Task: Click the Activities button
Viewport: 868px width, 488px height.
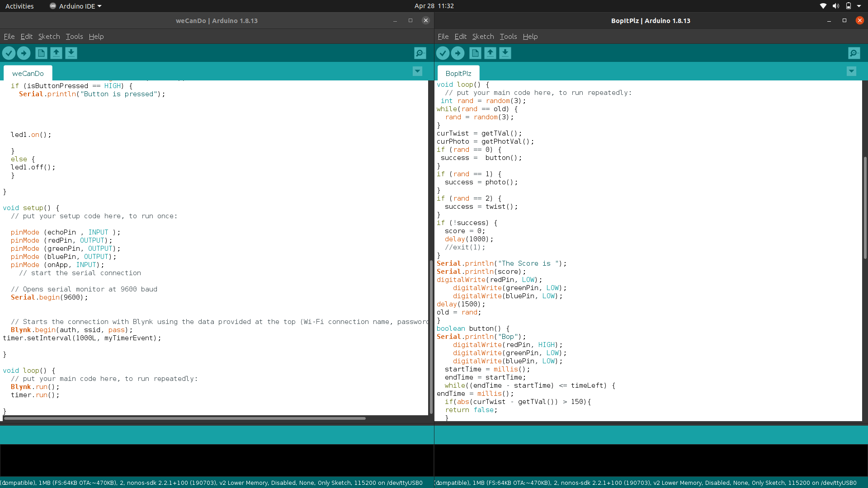Action: tap(19, 6)
